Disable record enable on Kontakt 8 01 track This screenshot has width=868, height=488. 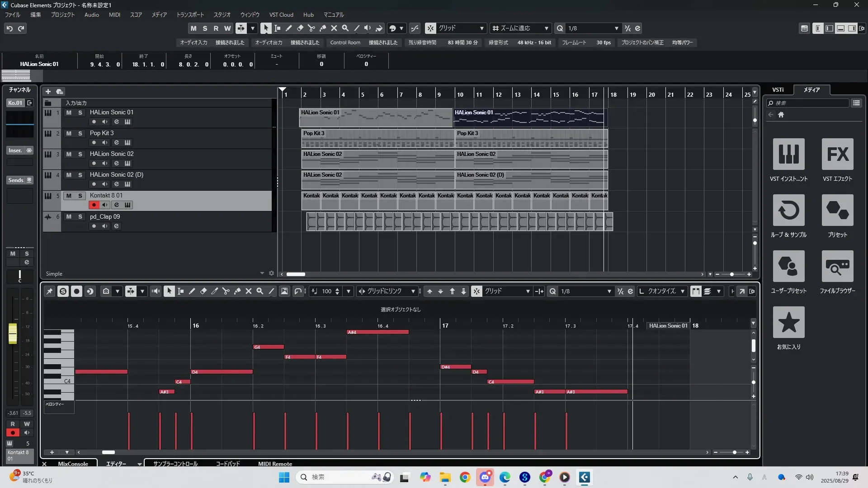(x=94, y=205)
